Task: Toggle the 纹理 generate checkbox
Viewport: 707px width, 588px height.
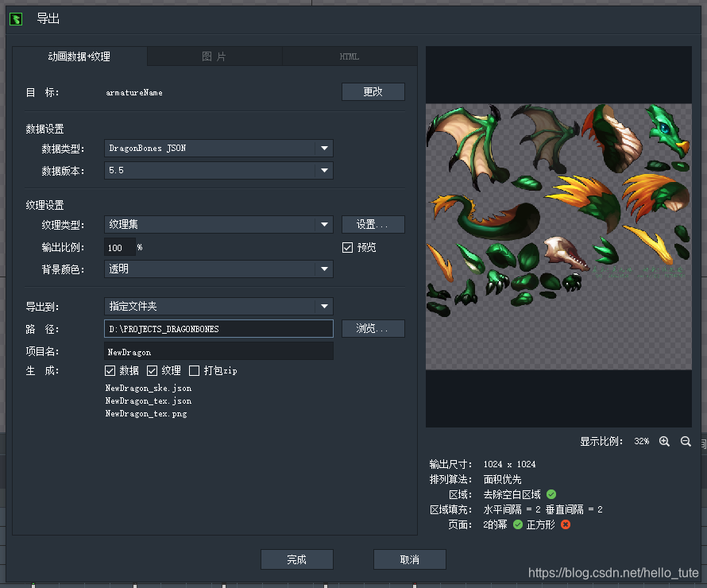Action: [x=152, y=370]
